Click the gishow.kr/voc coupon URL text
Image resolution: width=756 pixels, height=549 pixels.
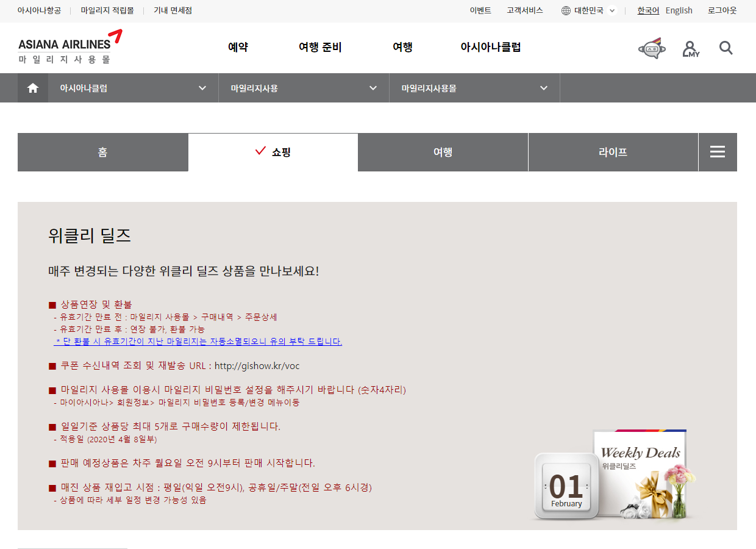257,366
